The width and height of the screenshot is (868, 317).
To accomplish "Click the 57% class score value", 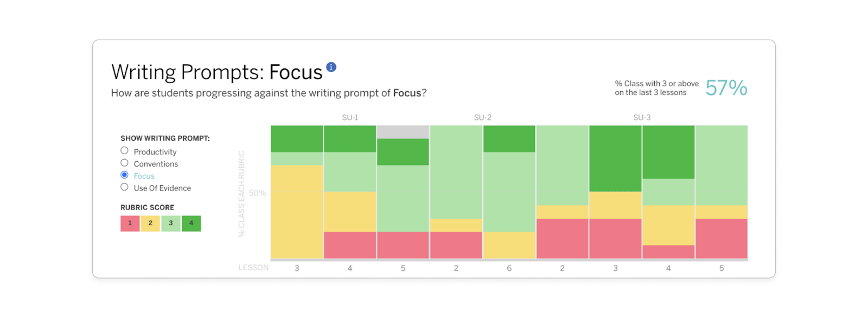I will pos(726,87).
